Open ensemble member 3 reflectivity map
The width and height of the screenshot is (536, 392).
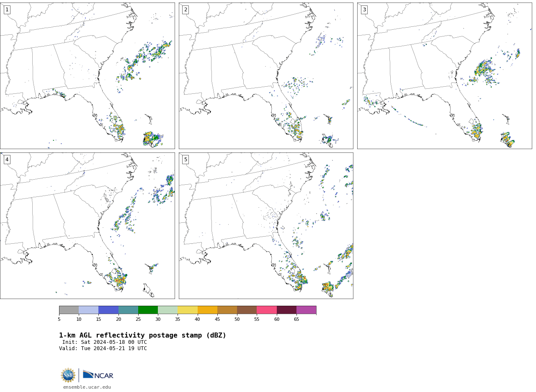(444, 76)
